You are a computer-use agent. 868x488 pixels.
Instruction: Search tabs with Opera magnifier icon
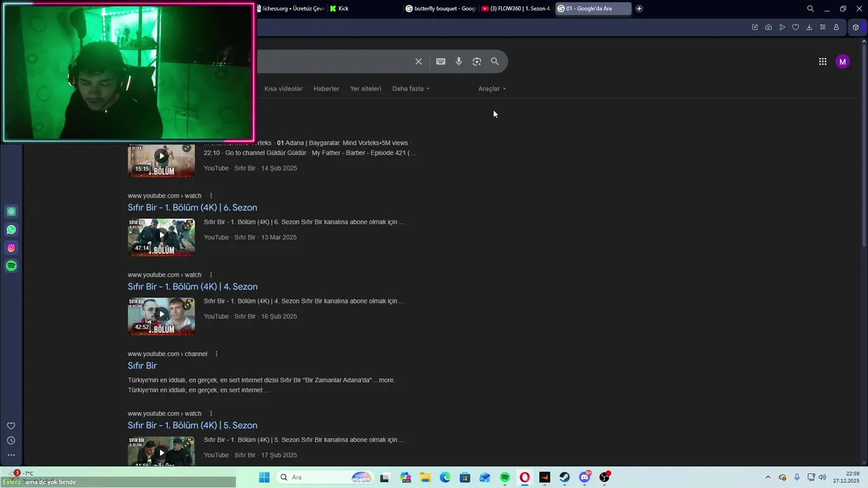(x=810, y=9)
